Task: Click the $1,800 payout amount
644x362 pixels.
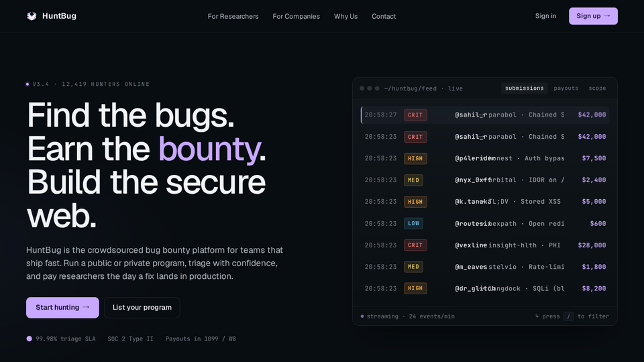Action: [594, 267]
